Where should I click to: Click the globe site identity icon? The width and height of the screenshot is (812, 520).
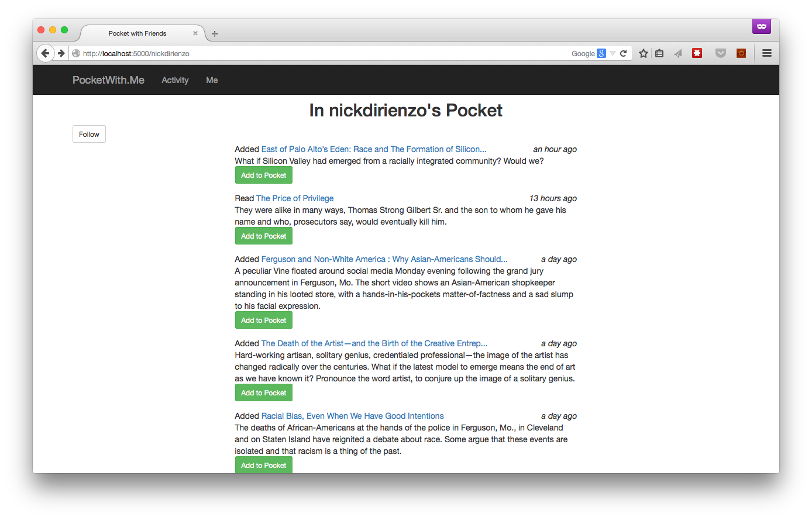point(76,53)
